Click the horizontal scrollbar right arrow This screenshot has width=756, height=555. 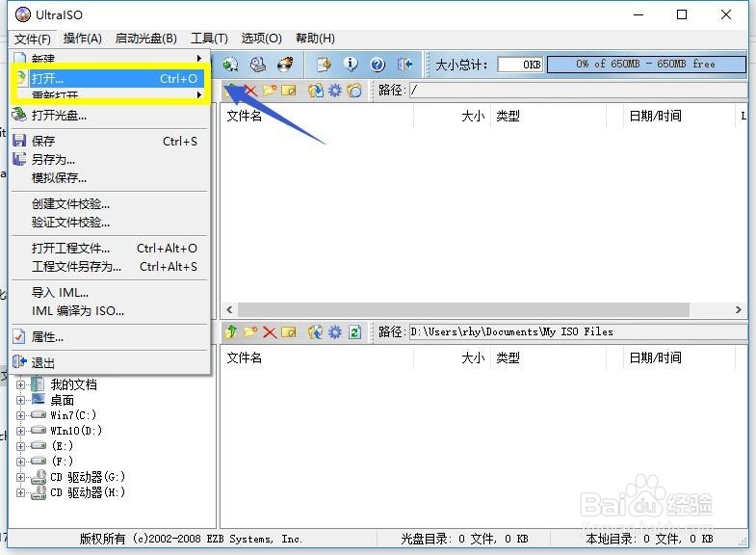(738, 309)
